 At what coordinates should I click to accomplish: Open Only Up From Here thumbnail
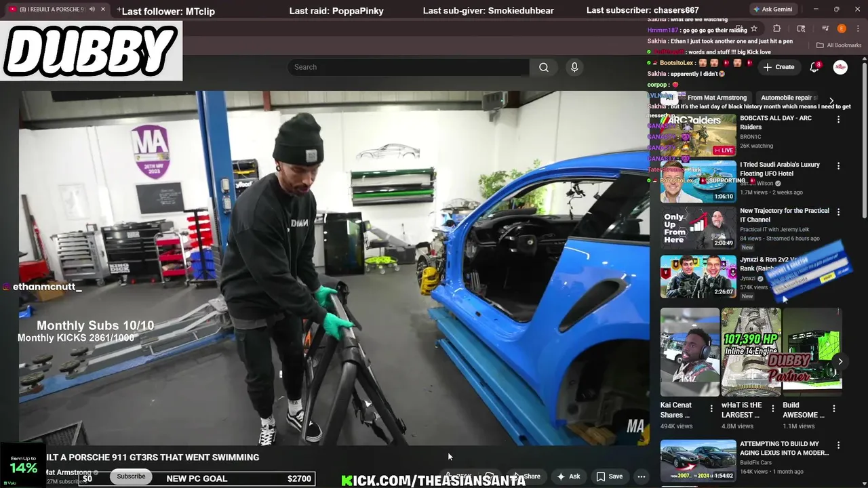(698, 227)
